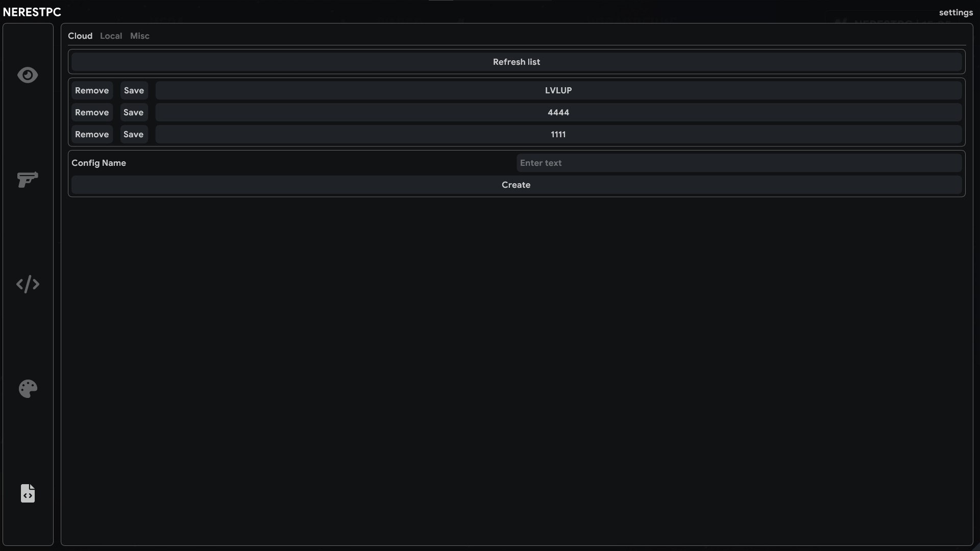
Task: Switch to the Cloud tab
Action: coord(80,36)
